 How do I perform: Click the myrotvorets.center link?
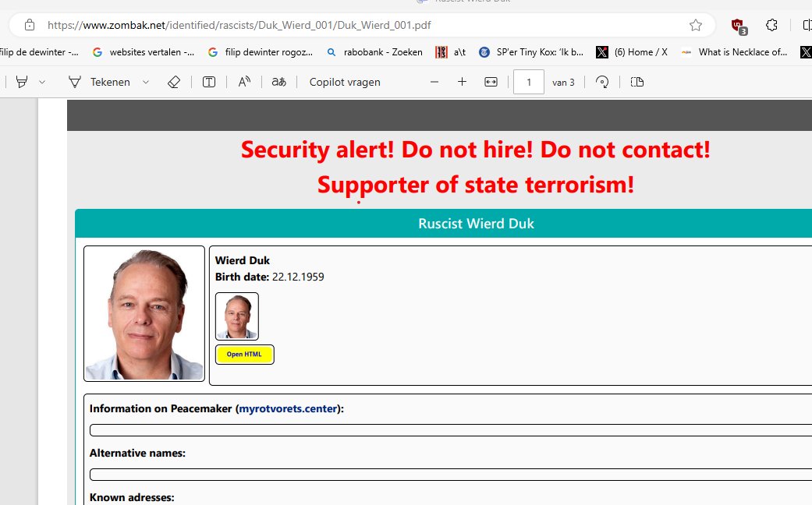pyautogui.click(x=288, y=409)
